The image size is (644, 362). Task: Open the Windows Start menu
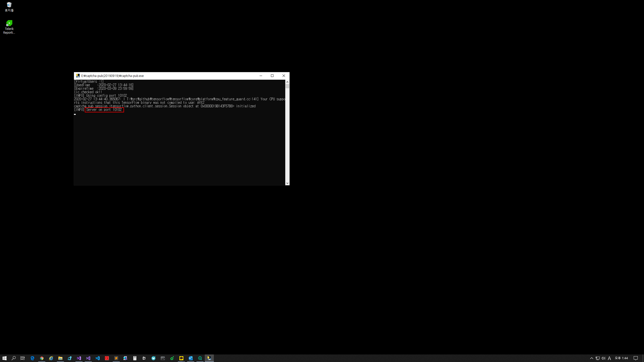tap(5, 358)
